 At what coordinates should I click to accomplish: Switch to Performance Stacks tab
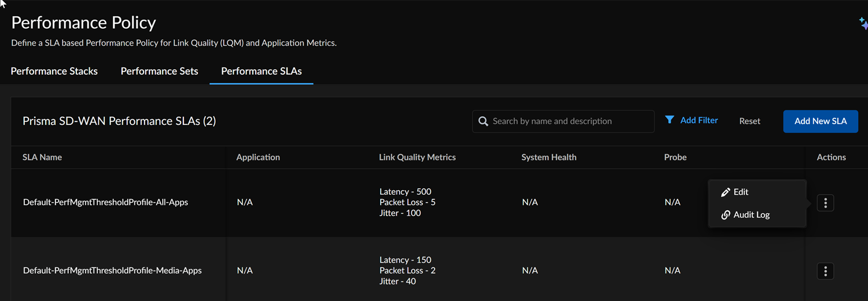click(54, 71)
